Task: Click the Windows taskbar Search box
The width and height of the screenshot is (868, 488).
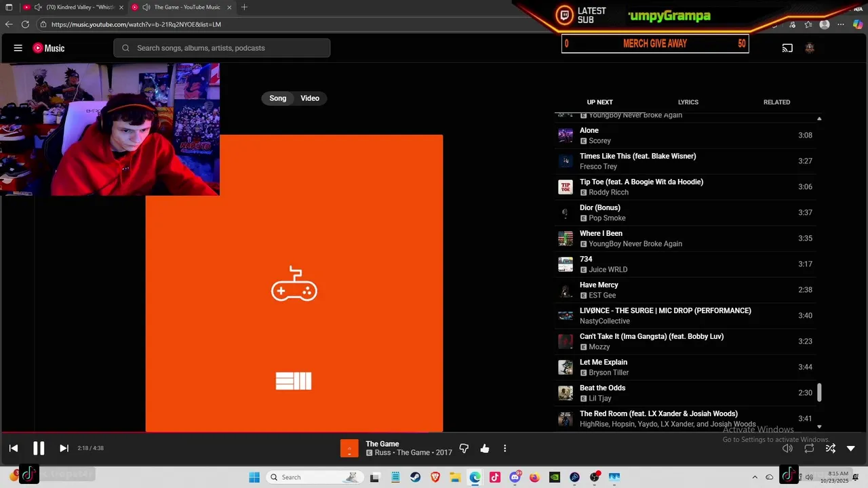Action: [314, 477]
